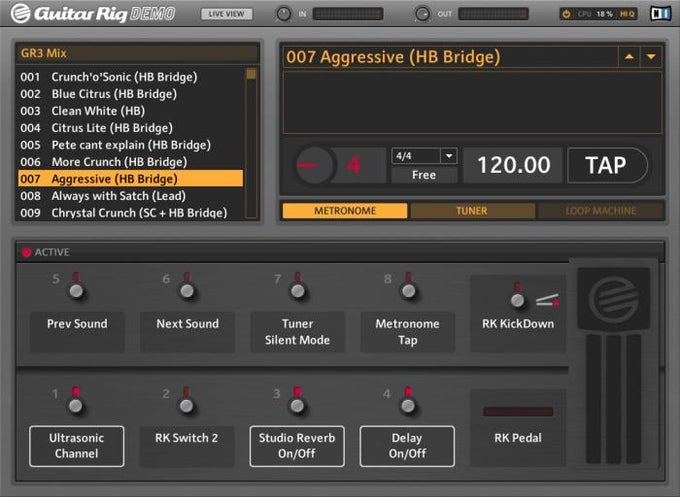Click the red beat counter 4

pos(354,165)
